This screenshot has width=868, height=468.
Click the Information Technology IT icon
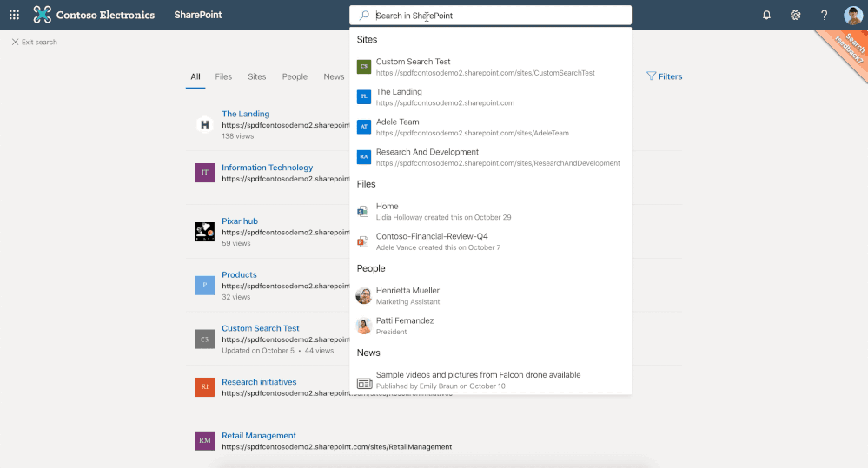pyautogui.click(x=205, y=173)
